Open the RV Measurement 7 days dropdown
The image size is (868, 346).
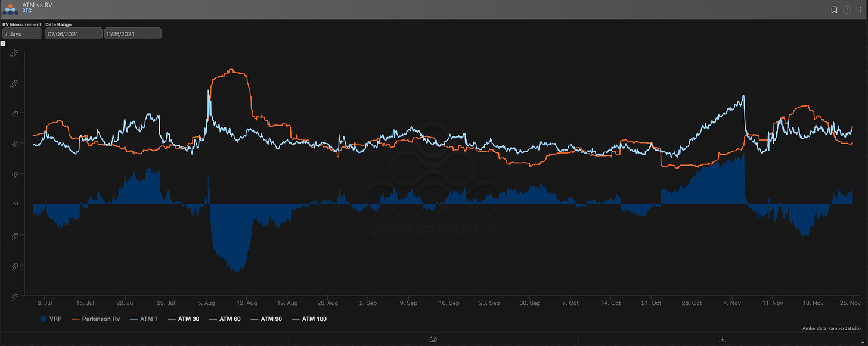click(x=21, y=33)
